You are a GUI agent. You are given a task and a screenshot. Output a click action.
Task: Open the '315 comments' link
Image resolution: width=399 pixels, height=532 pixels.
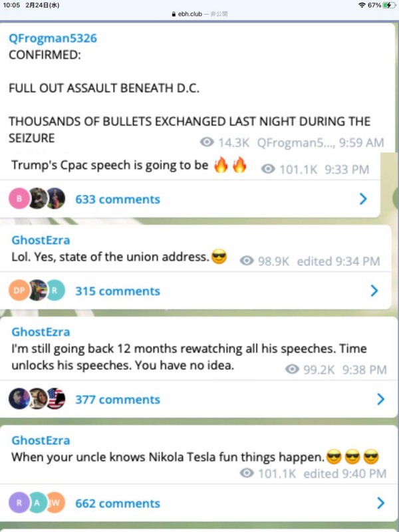point(117,291)
